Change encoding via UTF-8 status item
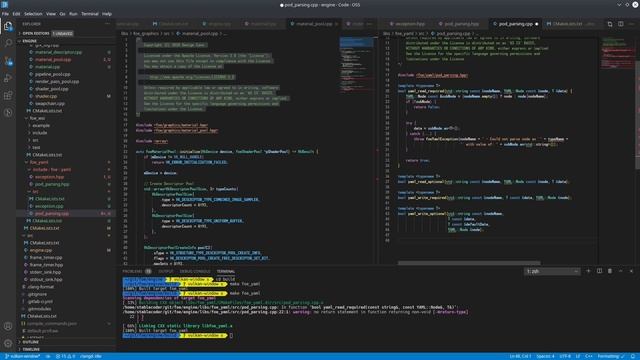 [x=565, y=356]
